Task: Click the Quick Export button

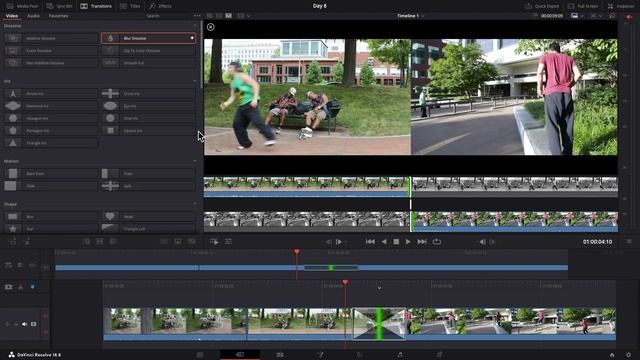Action: coord(542,6)
